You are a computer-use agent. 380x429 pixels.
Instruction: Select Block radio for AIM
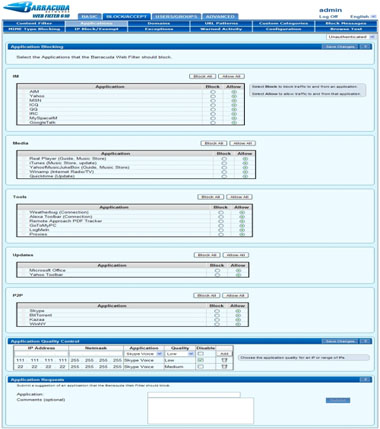coord(213,92)
